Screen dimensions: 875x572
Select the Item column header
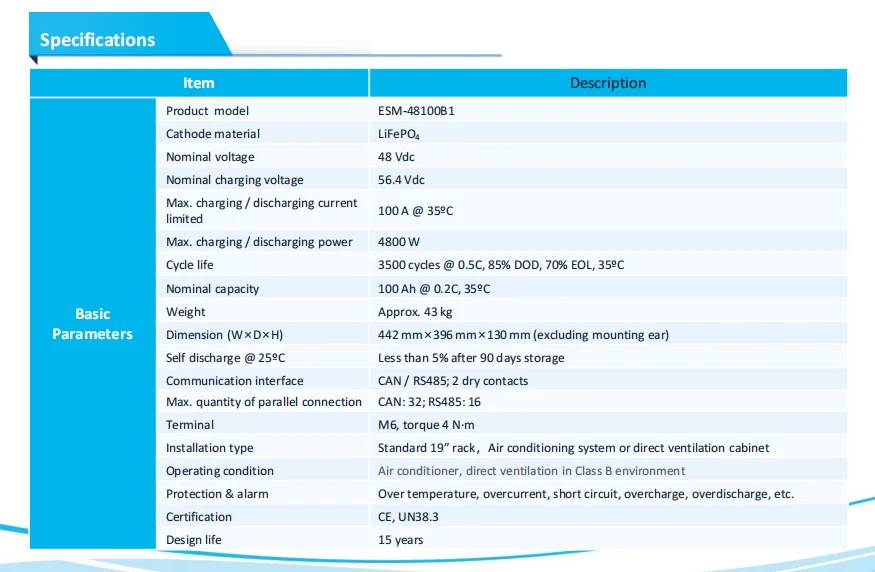tap(198, 83)
